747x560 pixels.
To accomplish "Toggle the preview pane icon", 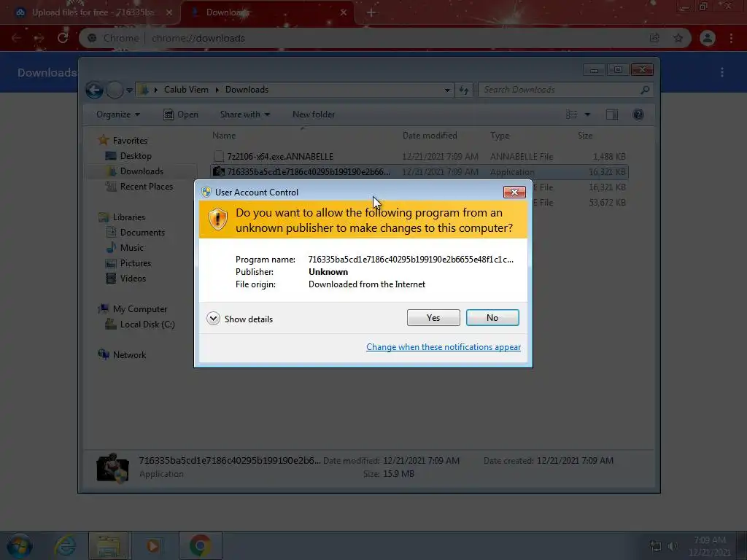I will 612,114.
